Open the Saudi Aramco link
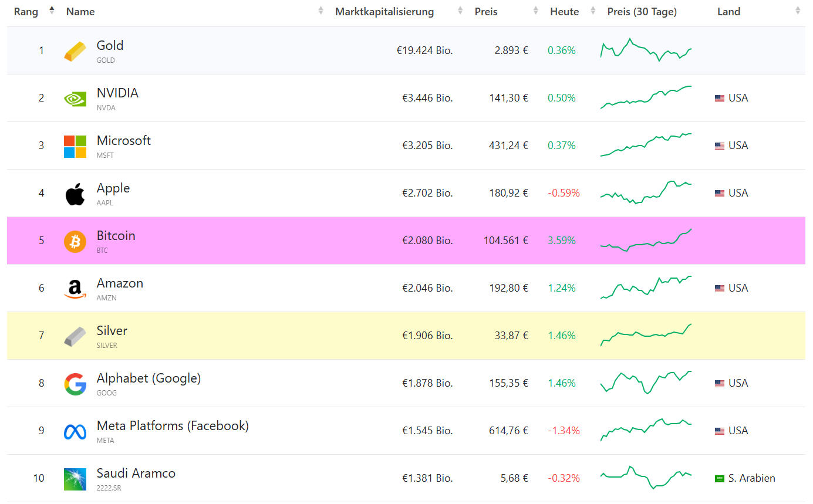Viewport: 813px width, 504px height. point(136,473)
